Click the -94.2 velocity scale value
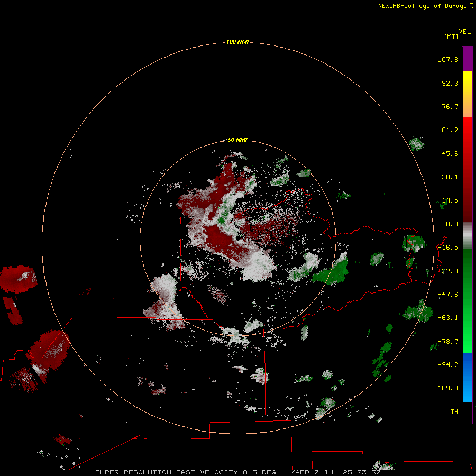This screenshot has height=476, width=476. click(x=448, y=364)
